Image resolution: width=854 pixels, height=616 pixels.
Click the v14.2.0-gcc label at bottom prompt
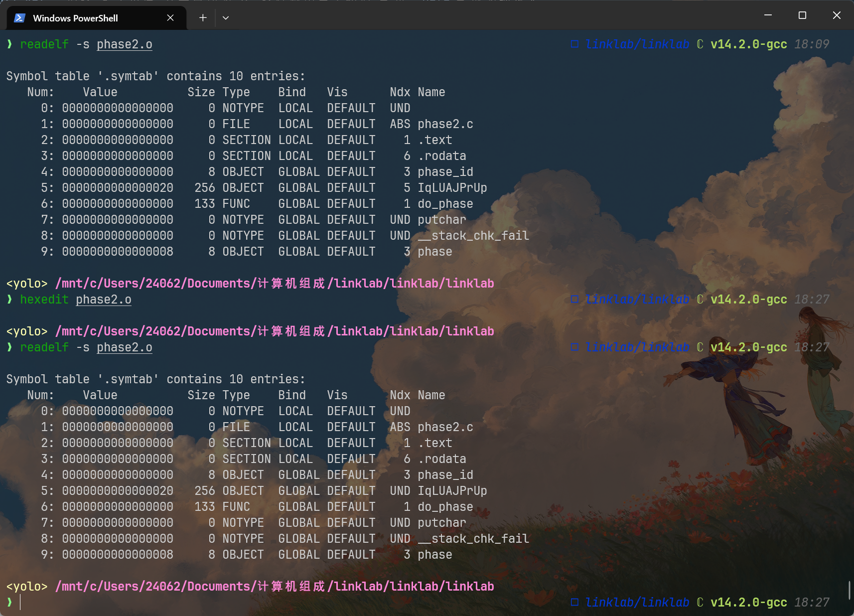point(748,603)
